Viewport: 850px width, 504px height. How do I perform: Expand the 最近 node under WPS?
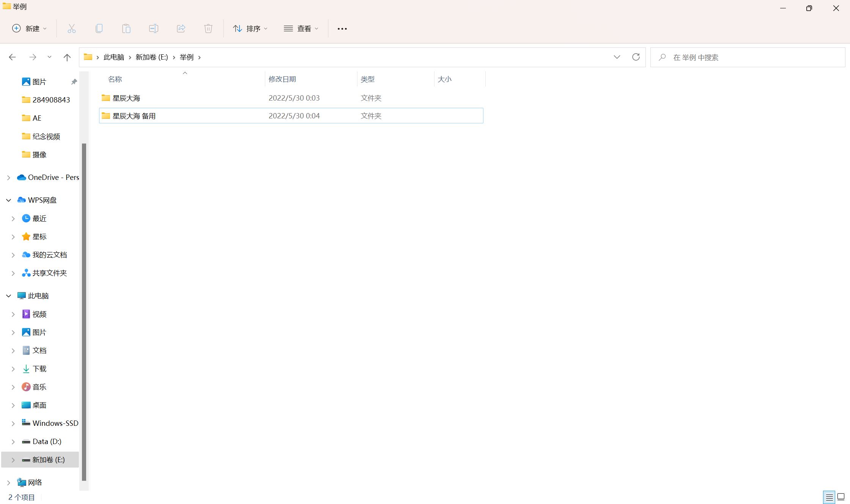click(13, 219)
